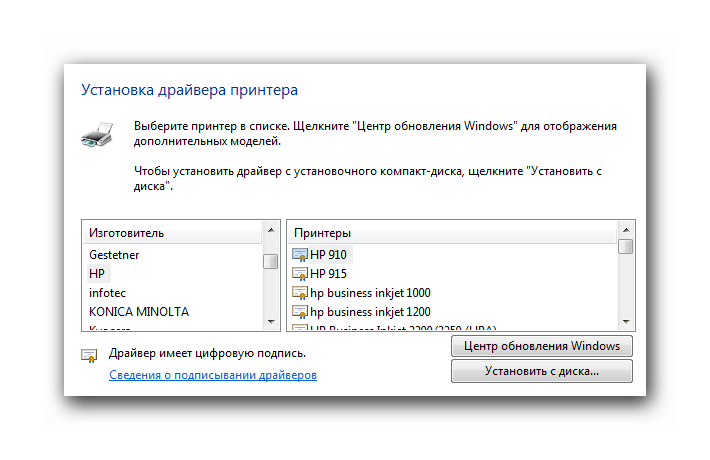Viewport: 710px width, 460px height.
Task: Click the certificate icon beside HP 915
Action: click(x=300, y=274)
